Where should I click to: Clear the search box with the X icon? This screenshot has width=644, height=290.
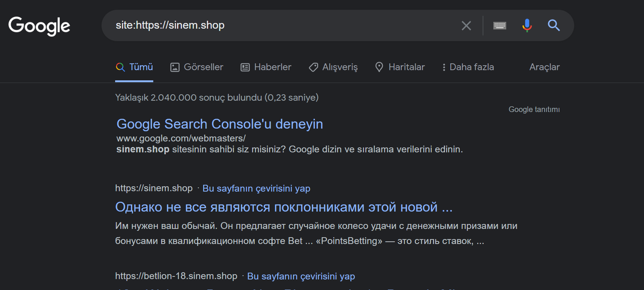(x=466, y=26)
